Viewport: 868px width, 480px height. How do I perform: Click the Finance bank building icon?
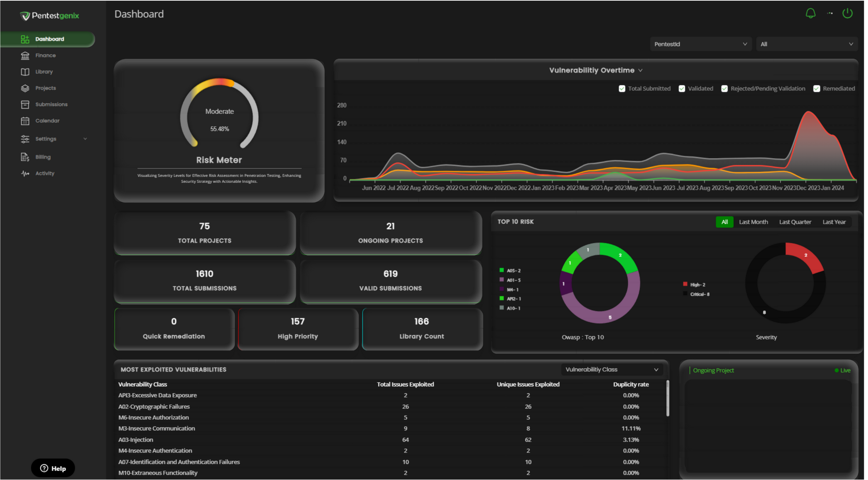[x=25, y=55]
